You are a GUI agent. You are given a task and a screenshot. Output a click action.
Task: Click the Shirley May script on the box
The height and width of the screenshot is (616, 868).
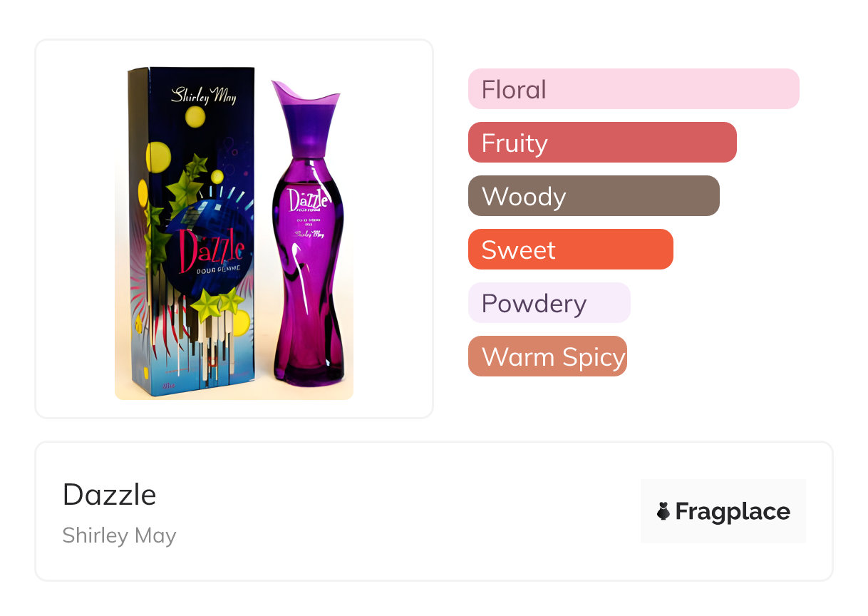(202, 95)
